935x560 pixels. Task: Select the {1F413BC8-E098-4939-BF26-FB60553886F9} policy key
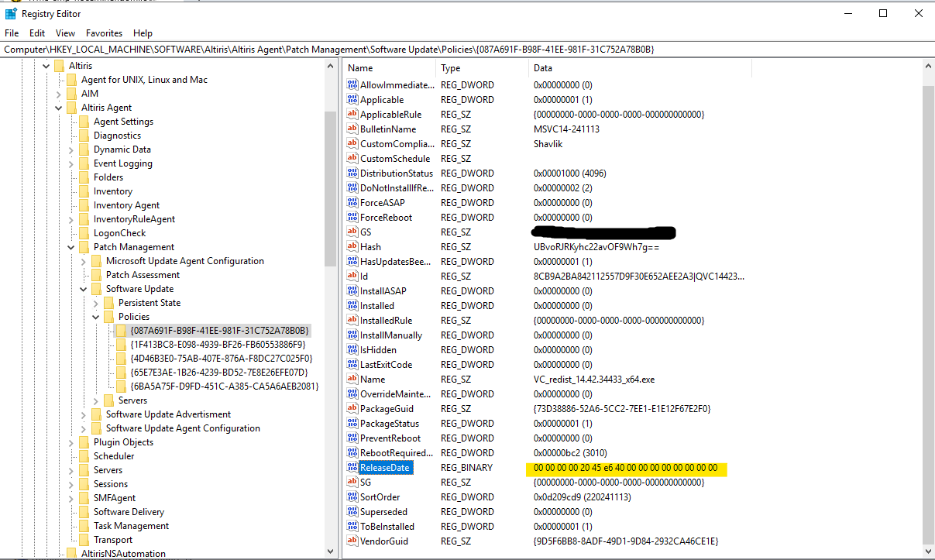pyautogui.click(x=218, y=345)
